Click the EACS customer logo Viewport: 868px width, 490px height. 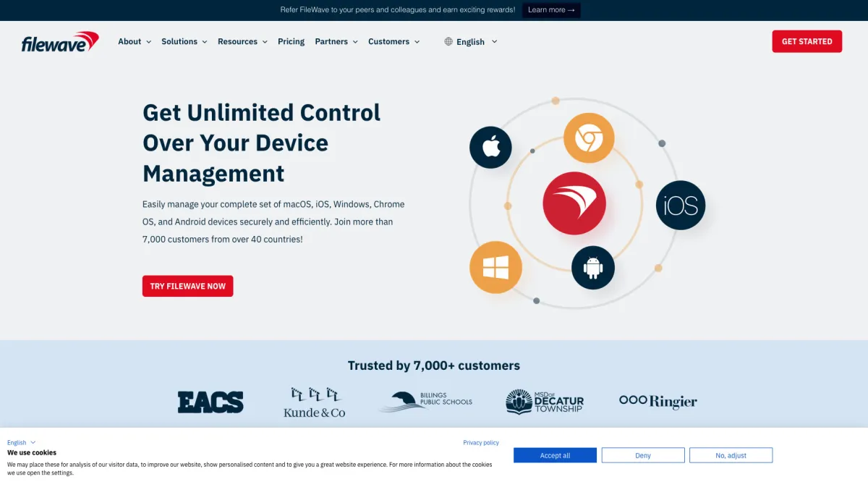(210, 402)
